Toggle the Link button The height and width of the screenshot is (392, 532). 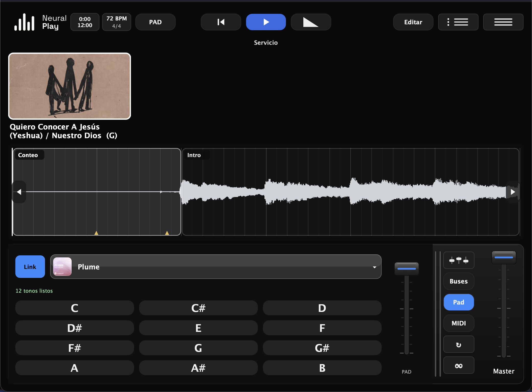coord(30,267)
